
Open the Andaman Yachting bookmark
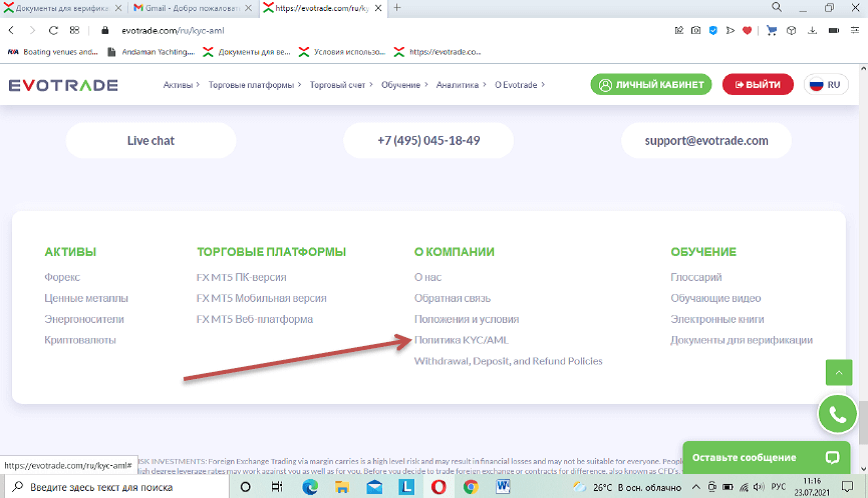click(x=152, y=51)
